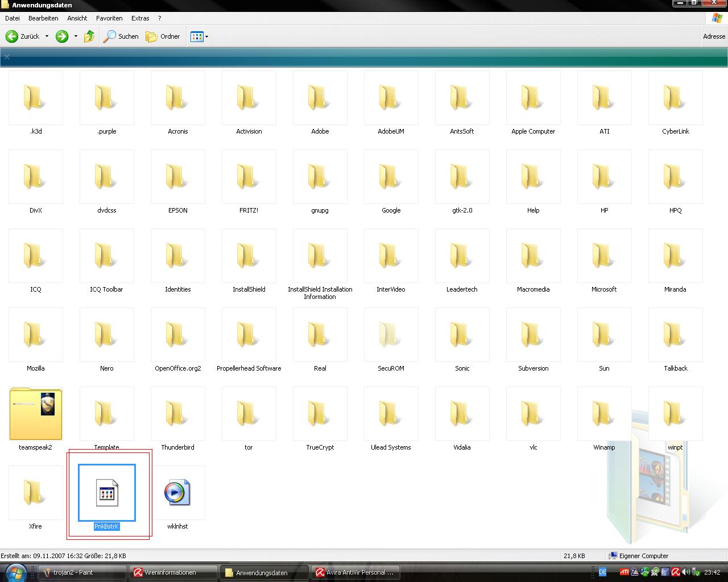The image size is (728, 582).
Task: Open the Suchen search pane
Action: click(121, 36)
